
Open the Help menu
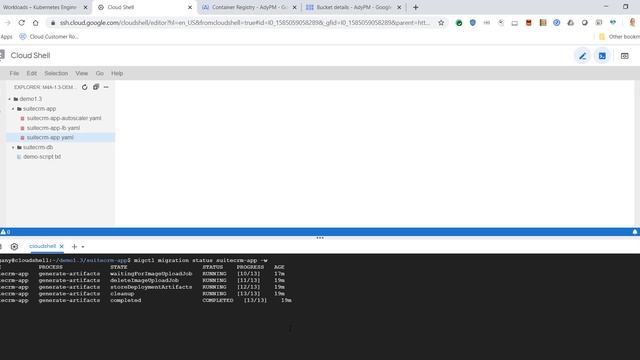pos(117,73)
